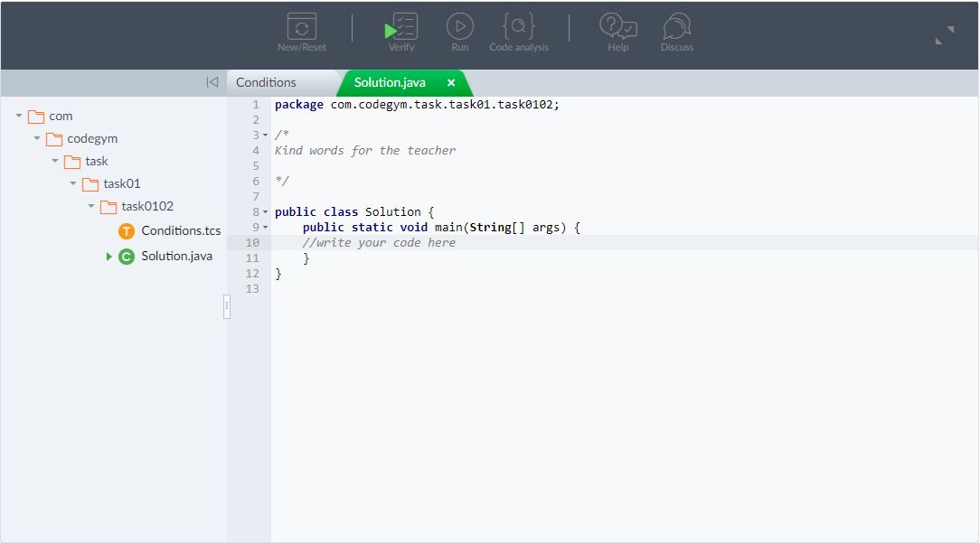Open Code analysis tool
Screen dimensions: 980x543
pos(519,26)
